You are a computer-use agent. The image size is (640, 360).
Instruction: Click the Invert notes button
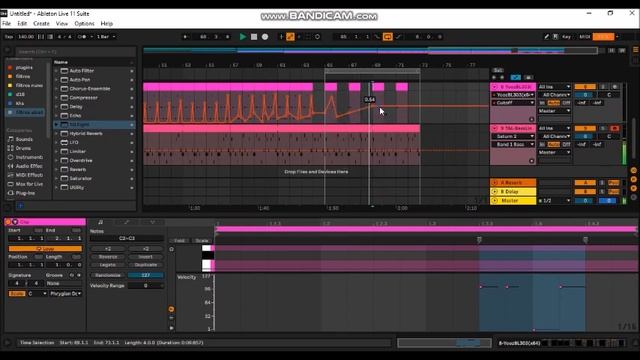[x=146, y=257]
